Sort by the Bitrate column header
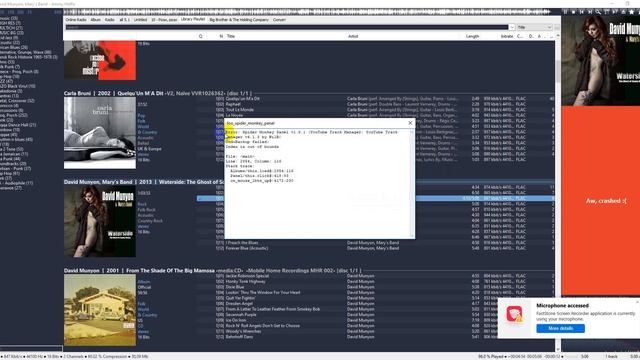The height and width of the screenshot is (360, 640). (x=507, y=36)
